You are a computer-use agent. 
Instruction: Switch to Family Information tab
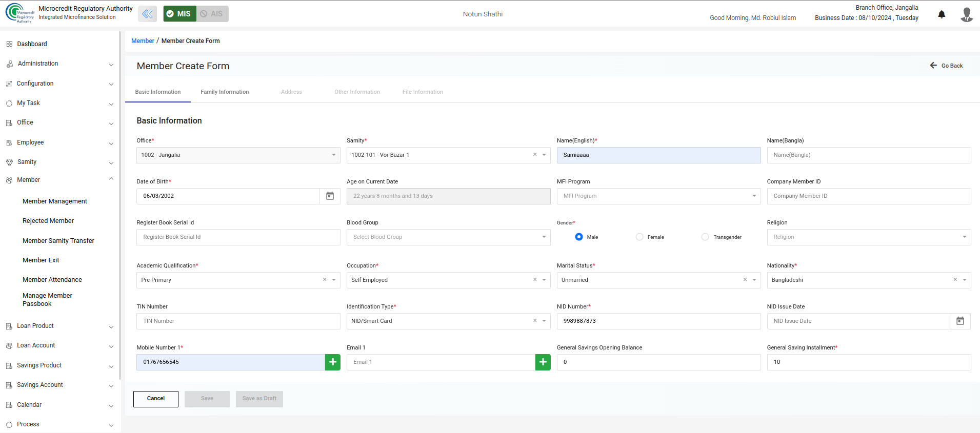click(225, 92)
